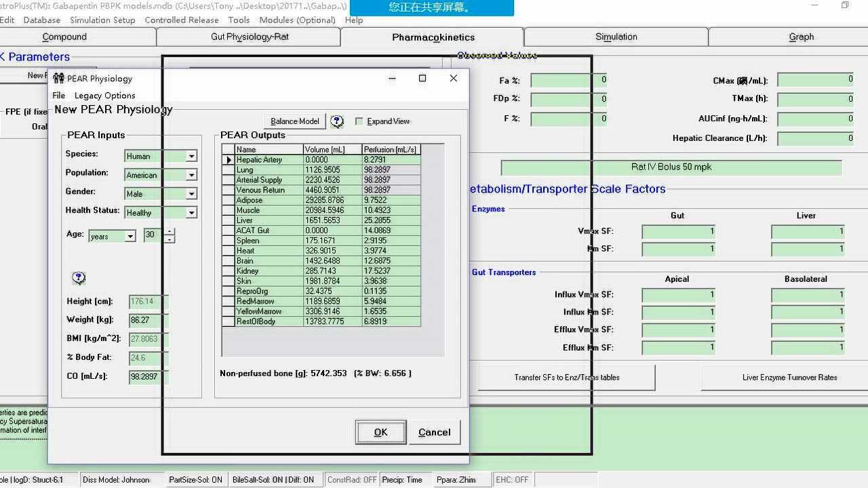Viewport: 868px width, 488px height.
Task: Click the help icon beside Balance Model
Action: [337, 121]
